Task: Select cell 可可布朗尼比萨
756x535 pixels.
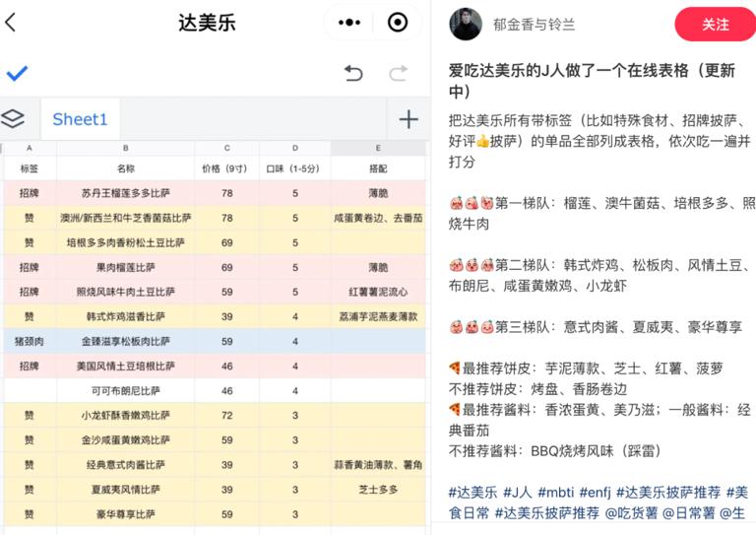Action: point(126,391)
